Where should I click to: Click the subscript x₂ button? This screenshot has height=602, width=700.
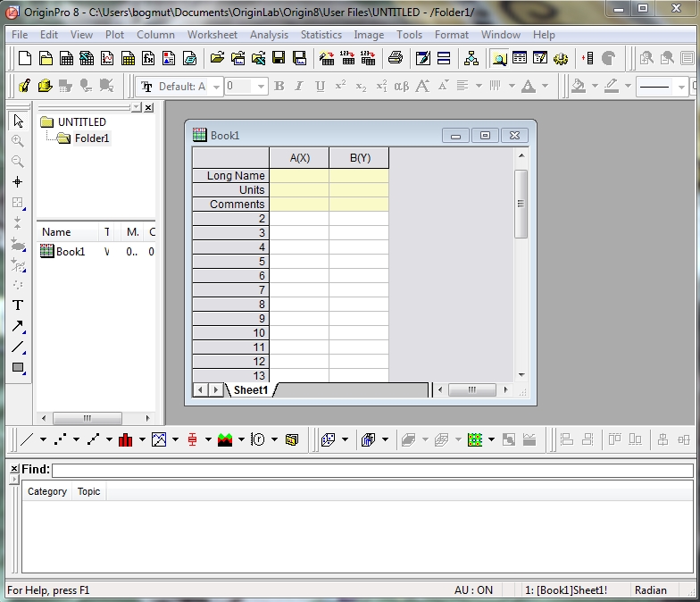(361, 86)
